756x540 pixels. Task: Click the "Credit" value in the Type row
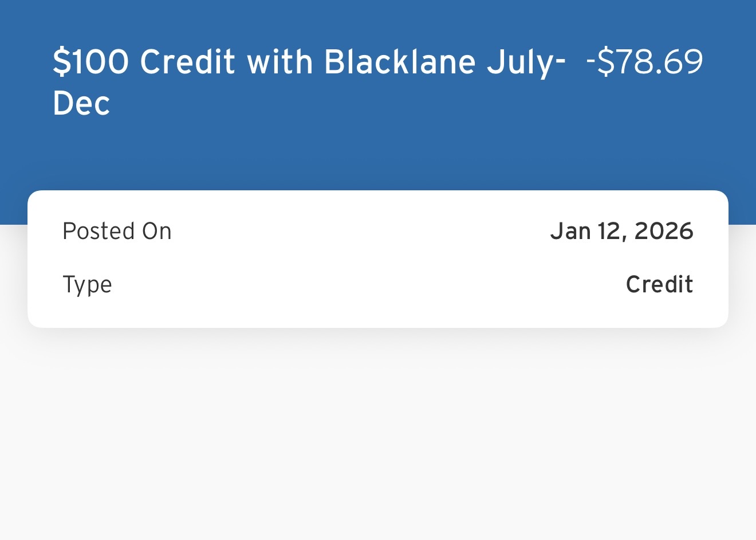pyautogui.click(x=659, y=284)
